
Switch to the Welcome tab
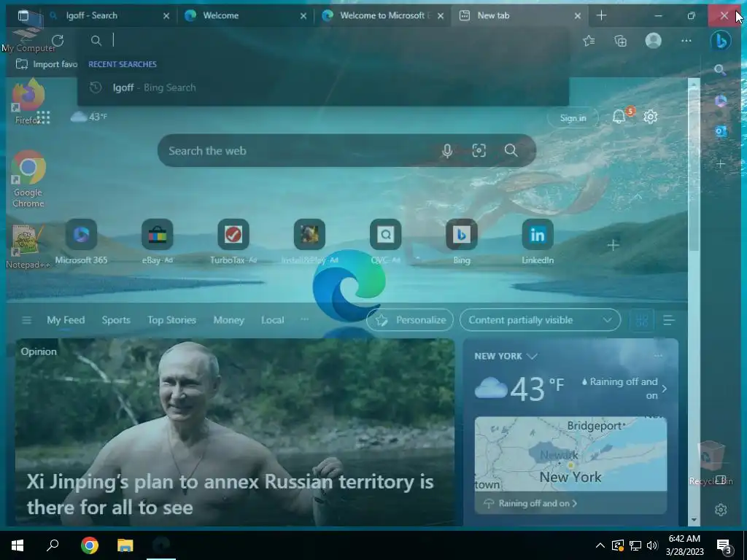[x=247, y=16]
